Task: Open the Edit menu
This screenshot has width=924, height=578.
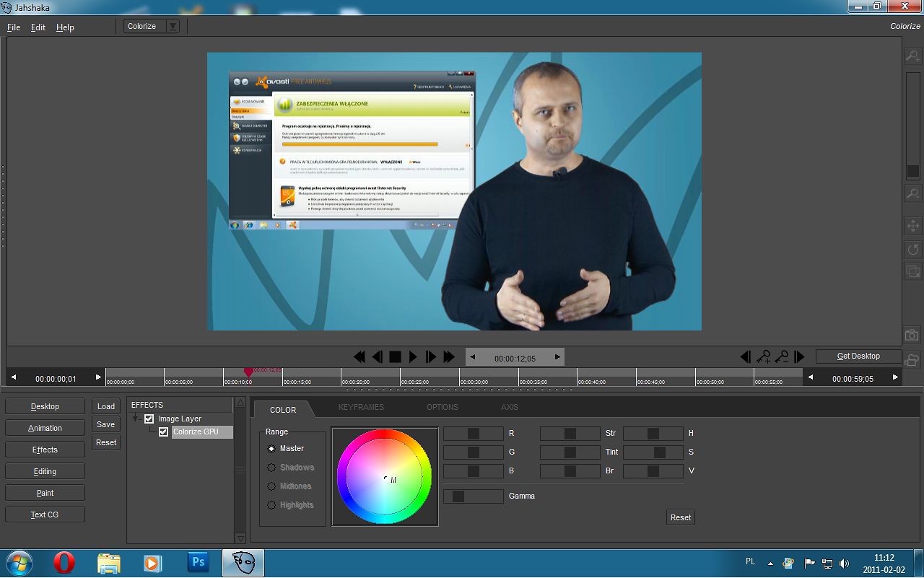Action: 38,27
